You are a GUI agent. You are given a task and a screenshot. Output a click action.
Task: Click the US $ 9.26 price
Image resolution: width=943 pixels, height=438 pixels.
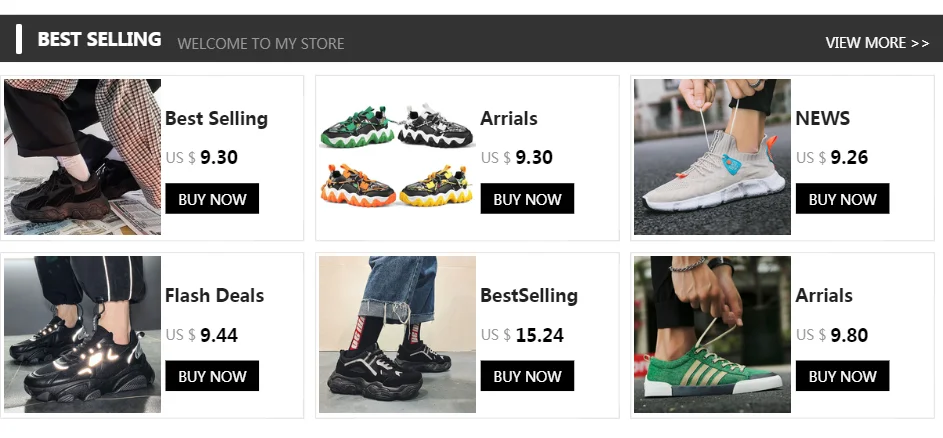coord(832,158)
